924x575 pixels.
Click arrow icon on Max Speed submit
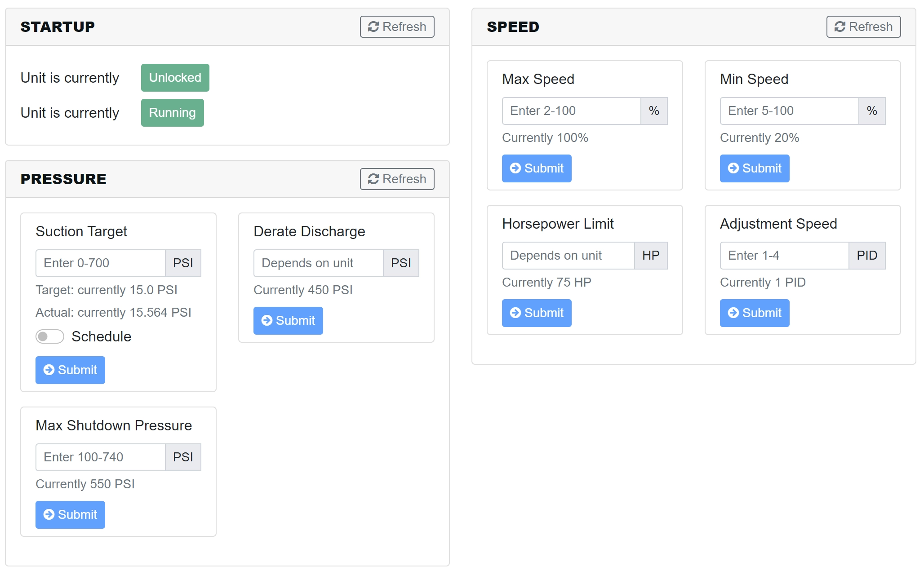click(x=515, y=168)
